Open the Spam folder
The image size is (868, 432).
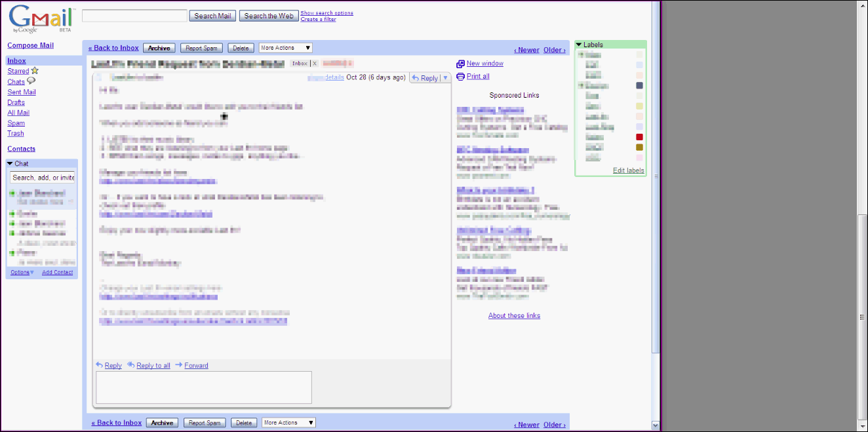[x=16, y=123]
